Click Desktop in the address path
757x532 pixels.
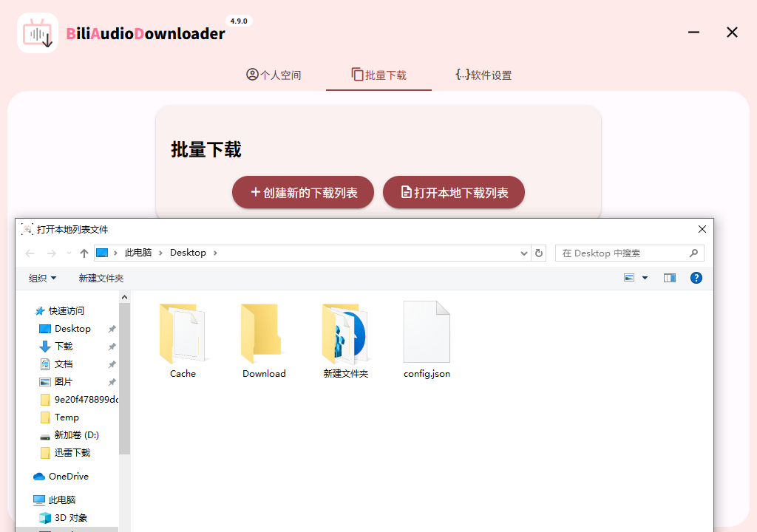coord(188,253)
